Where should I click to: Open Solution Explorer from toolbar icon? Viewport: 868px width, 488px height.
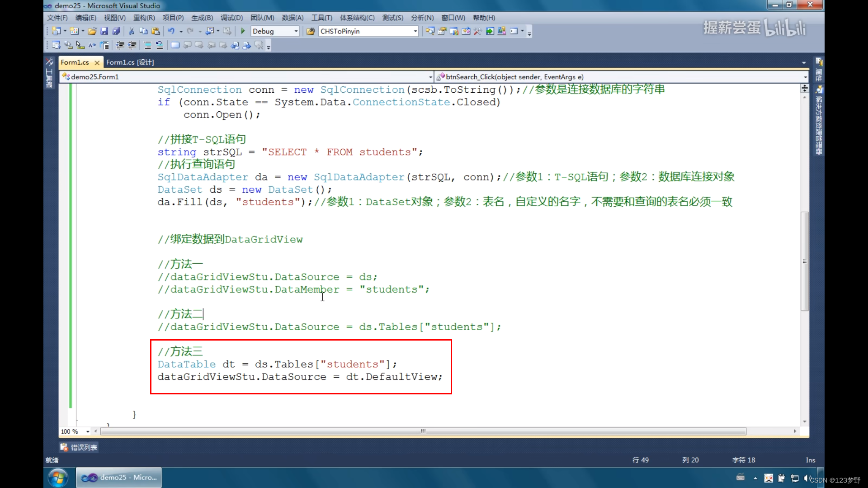pos(430,31)
